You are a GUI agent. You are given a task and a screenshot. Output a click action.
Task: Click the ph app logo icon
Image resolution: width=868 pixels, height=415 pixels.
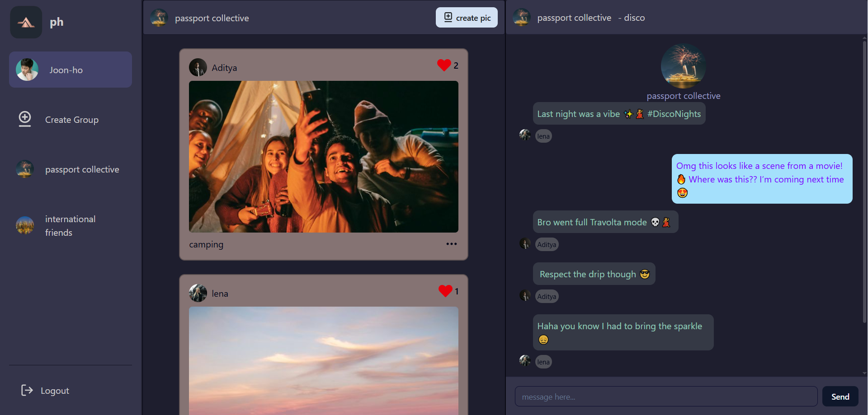(x=26, y=22)
